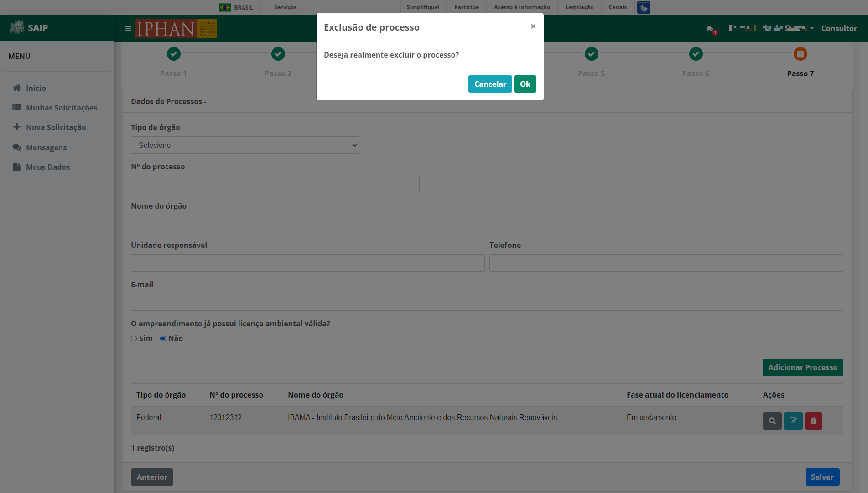Open Acesso à informação link
This screenshot has width=868, height=493.
coord(522,7)
